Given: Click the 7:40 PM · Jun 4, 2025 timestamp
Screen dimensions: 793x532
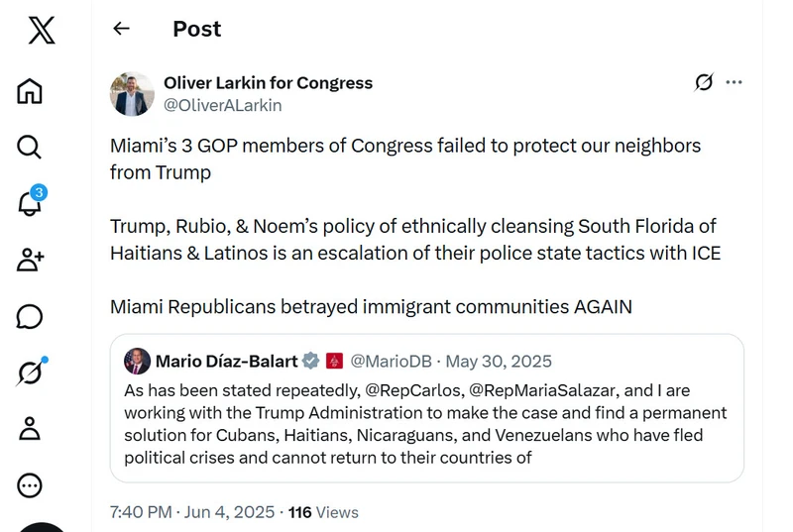Looking at the screenshot, I should (x=192, y=512).
